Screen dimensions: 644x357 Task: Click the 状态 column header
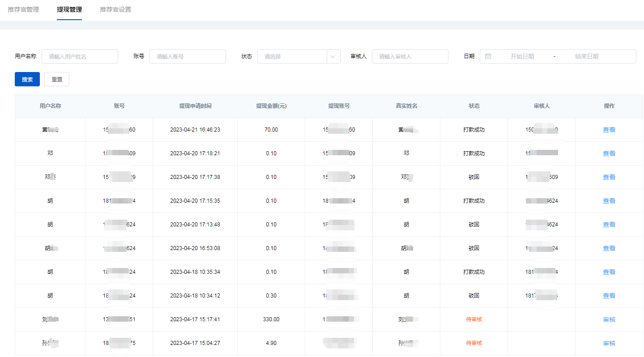pyautogui.click(x=474, y=106)
